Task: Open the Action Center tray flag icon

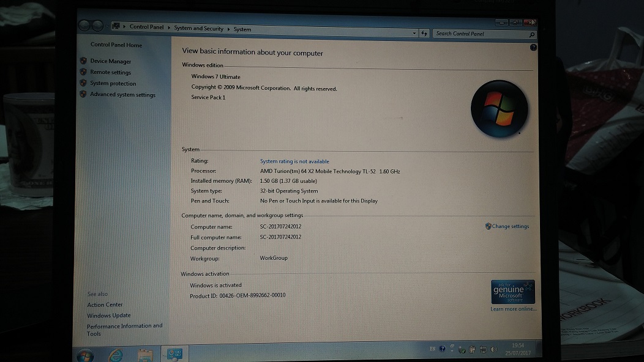Action: [x=462, y=350]
